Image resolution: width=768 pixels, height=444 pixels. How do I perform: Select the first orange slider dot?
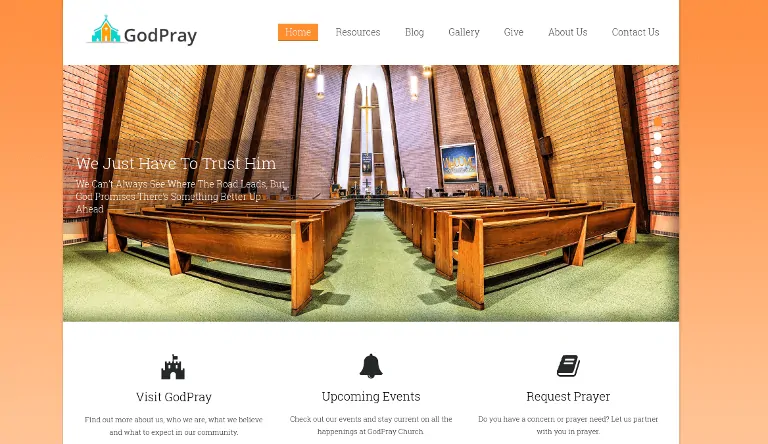click(658, 122)
